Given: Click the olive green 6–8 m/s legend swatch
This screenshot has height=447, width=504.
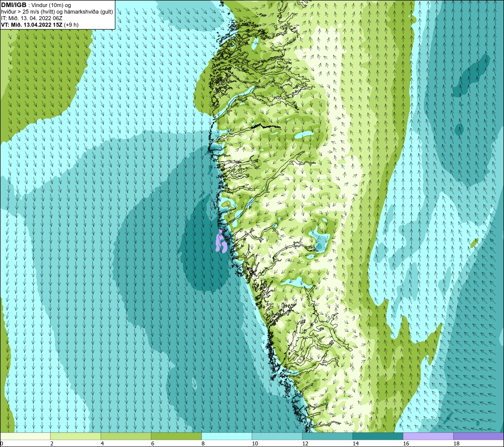Looking at the screenshot, I should (176, 436).
